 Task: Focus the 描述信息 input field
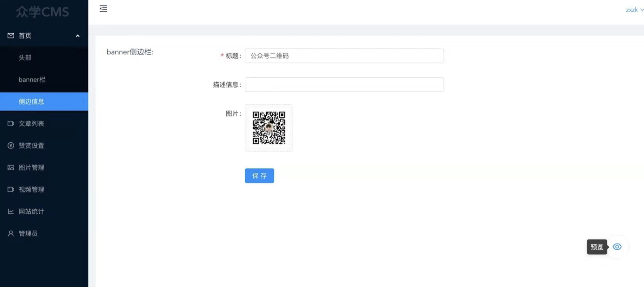pyautogui.click(x=344, y=85)
